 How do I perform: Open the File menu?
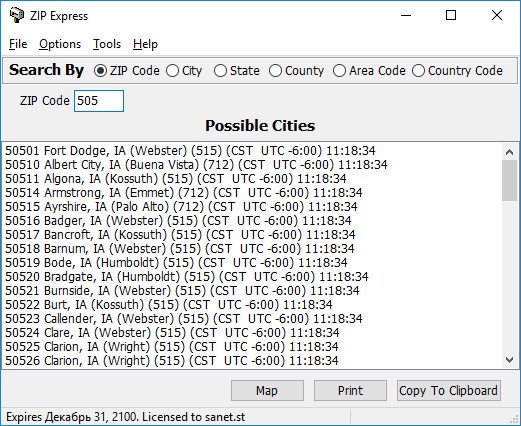(18, 44)
